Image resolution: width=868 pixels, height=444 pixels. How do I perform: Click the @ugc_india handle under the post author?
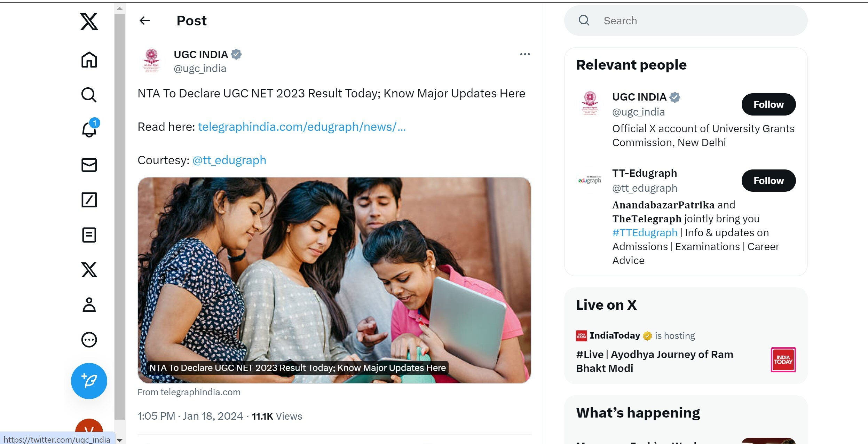tap(200, 69)
